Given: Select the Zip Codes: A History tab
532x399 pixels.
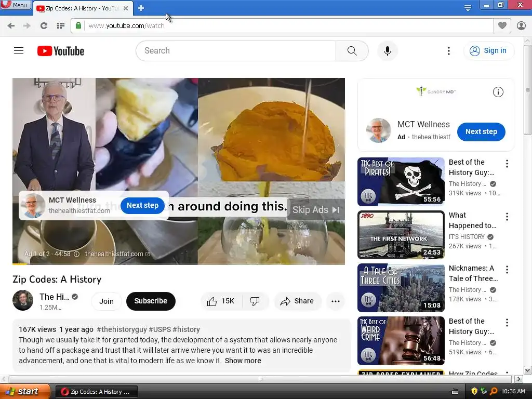Looking at the screenshot, I should (82, 8).
